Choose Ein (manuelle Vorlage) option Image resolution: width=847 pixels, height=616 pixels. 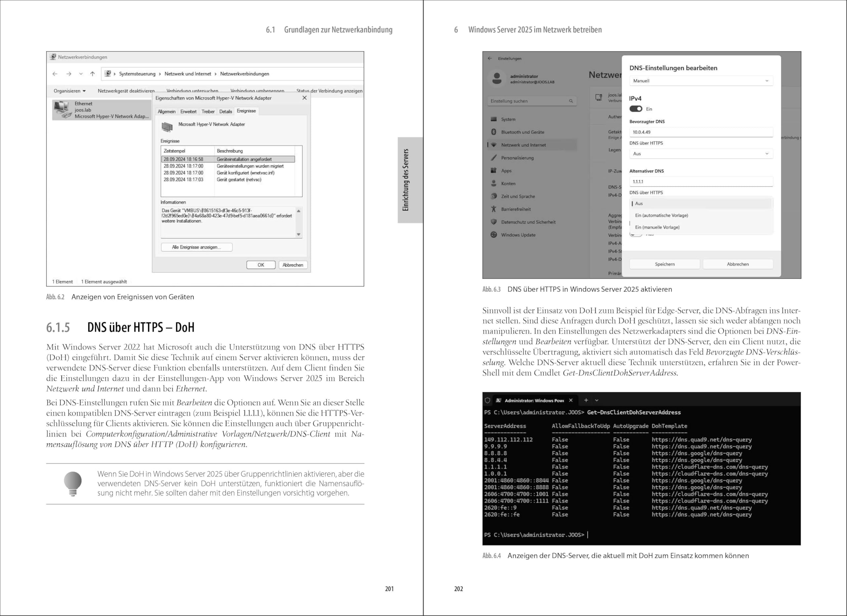[701, 227]
